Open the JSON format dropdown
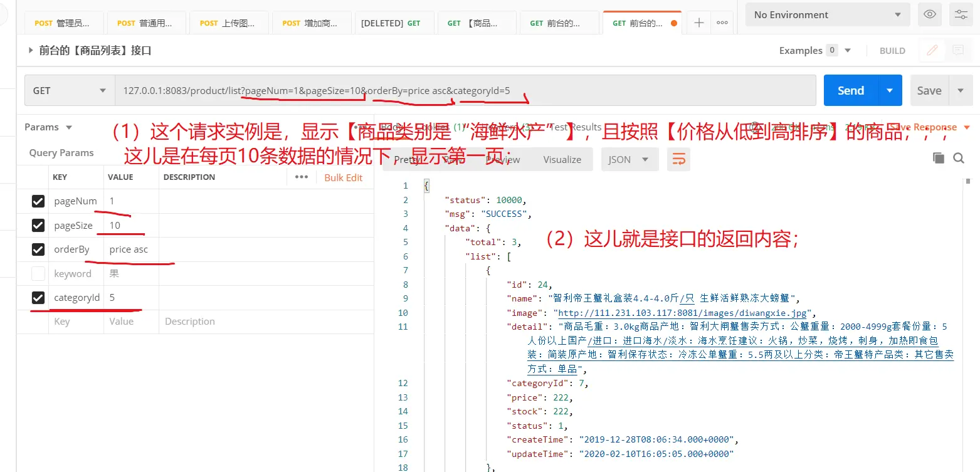Screen dimensions: 980x472 point(629,159)
